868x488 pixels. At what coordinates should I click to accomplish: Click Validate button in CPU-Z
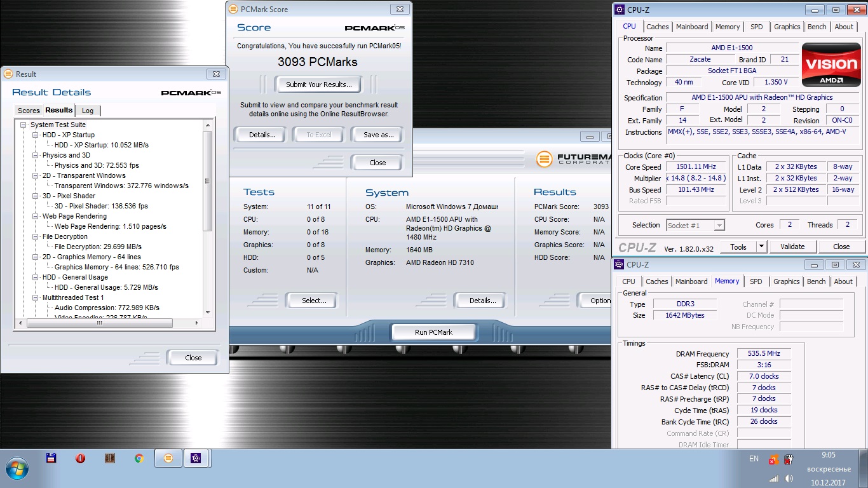point(792,247)
